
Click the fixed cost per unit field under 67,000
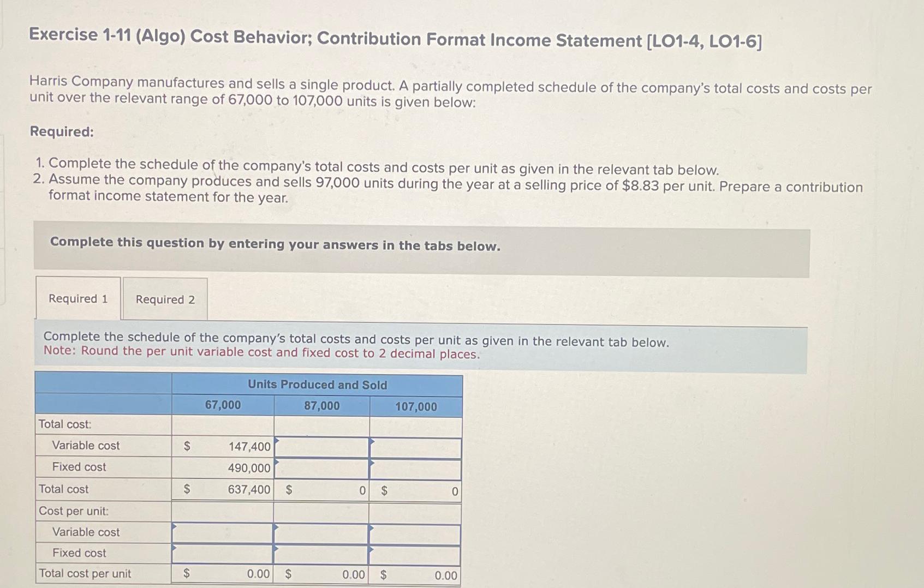[221, 553]
